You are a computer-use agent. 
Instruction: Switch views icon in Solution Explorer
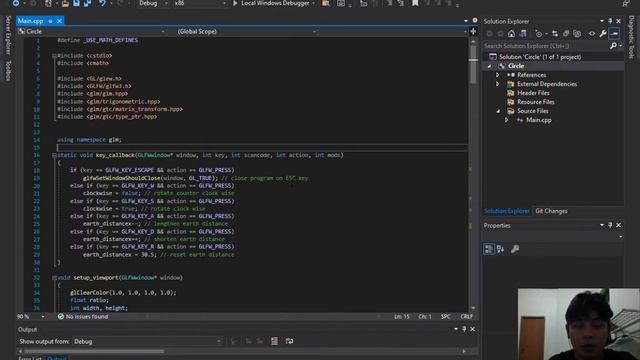tap(523, 34)
